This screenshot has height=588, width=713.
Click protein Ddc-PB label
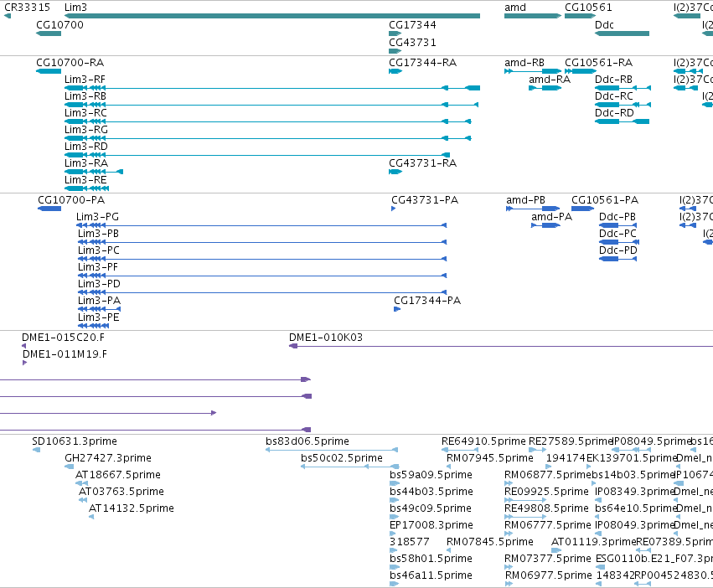tap(617, 217)
